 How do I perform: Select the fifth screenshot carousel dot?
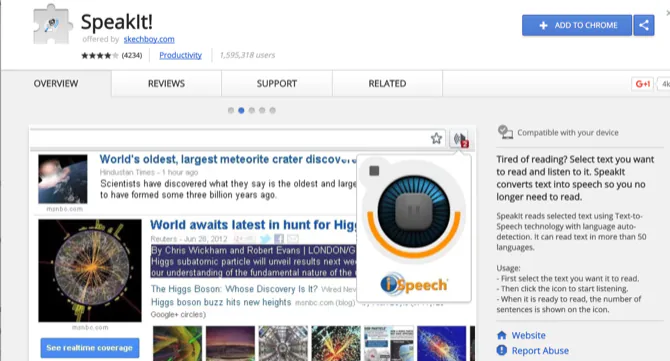[273, 111]
